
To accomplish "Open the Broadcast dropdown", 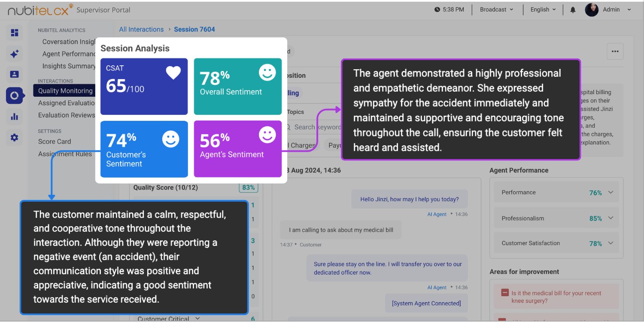I will click(496, 9).
